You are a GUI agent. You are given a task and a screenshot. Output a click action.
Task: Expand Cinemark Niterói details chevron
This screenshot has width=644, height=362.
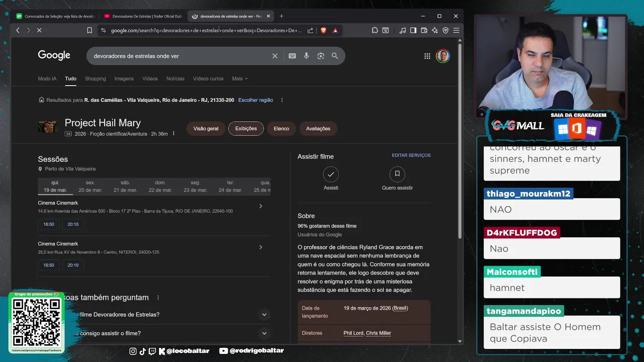tap(261, 247)
